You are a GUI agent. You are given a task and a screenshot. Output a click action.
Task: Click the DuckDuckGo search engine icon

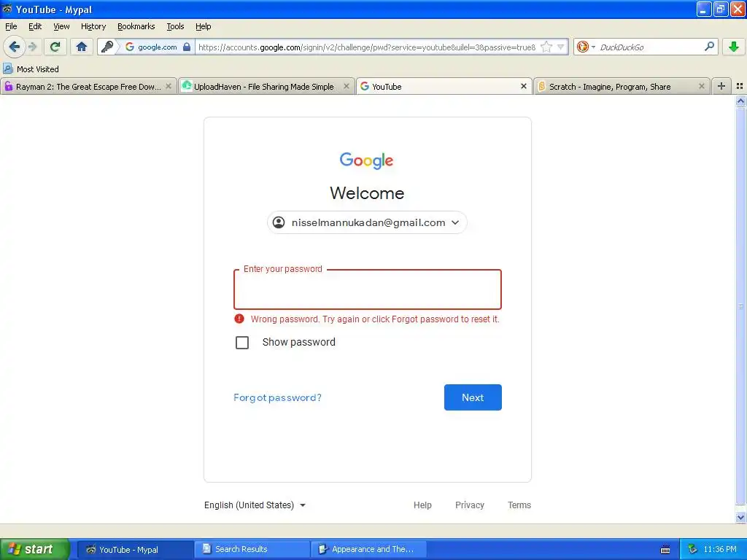coord(582,47)
